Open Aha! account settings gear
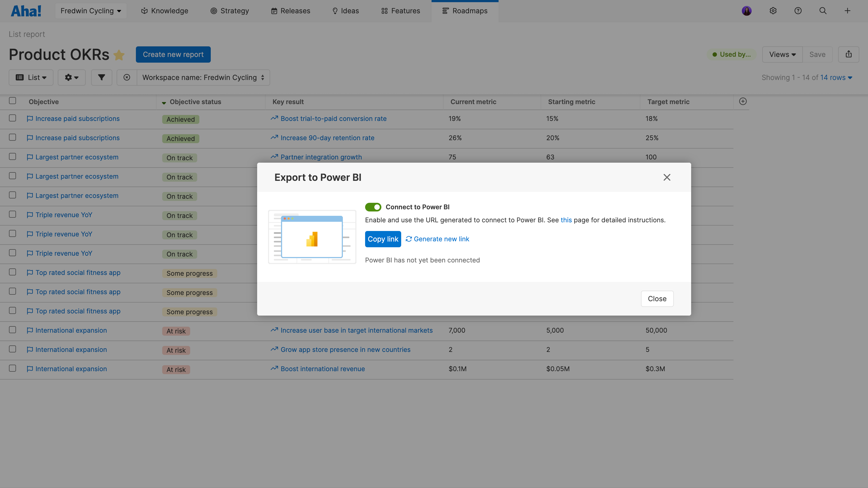868x488 pixels. (x=773, y=11)
